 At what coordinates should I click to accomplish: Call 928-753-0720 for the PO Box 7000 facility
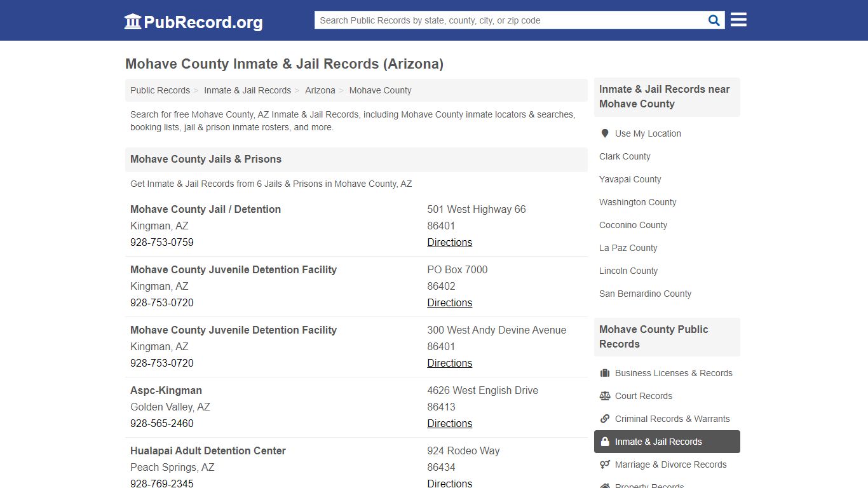click(x=162, y=302)
